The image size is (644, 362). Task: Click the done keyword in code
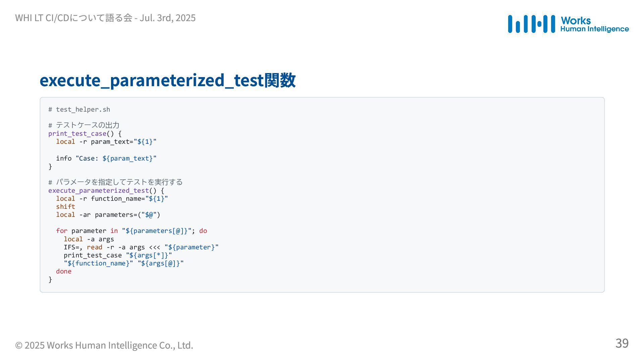64,271
